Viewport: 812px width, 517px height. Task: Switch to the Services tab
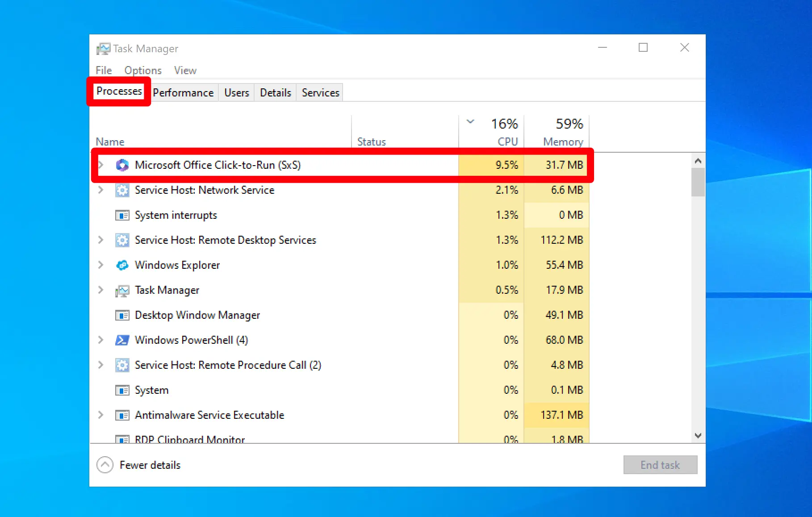click(321, 92)
